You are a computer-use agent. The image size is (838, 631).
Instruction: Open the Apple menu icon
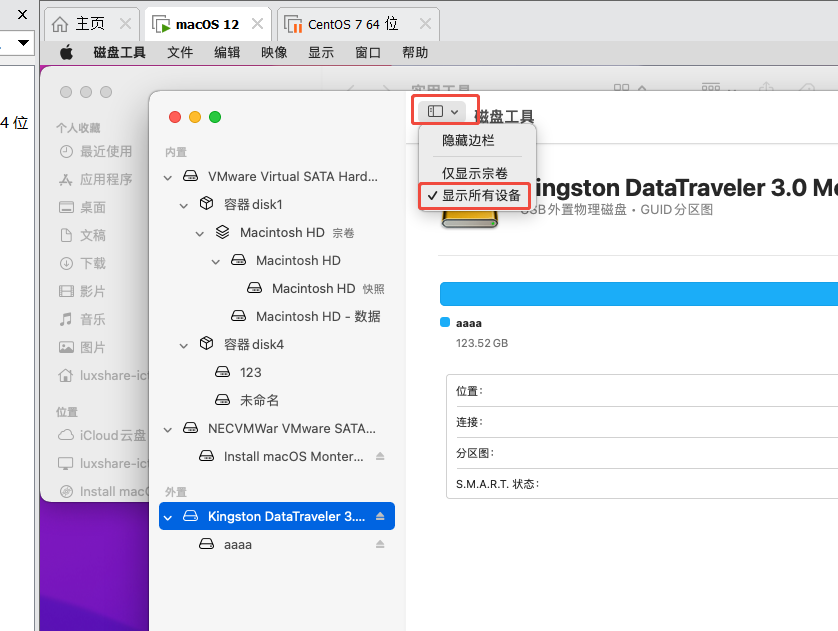tap(67, 53)
